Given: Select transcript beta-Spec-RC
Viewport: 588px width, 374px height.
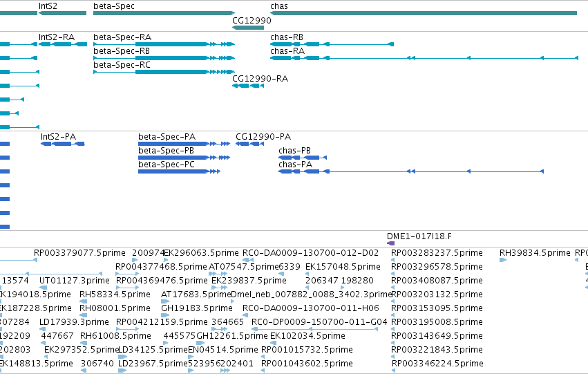Looking at the screenshot, I should pyautogui.click(x=164, y=72).
